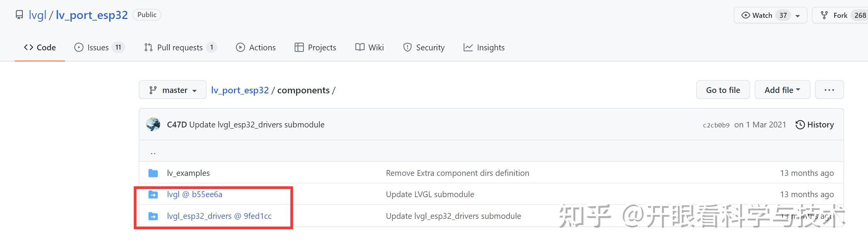Click the lvgl_esp32_drivers submodule folder icon
Image resolution: width=868 pixels, height=251 pixels.
(x=153, y=216)
